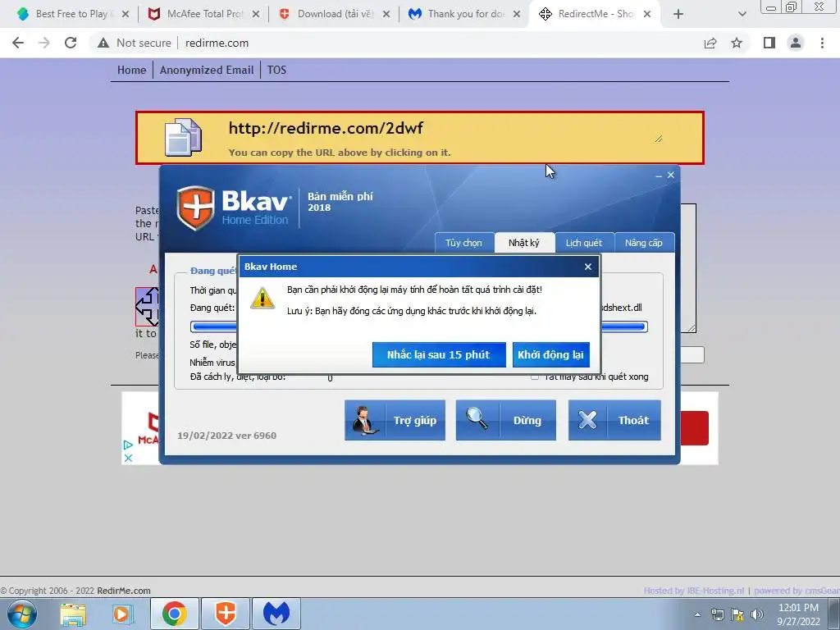Share this page icon
This screenshot has height=630, width=840.
(x=710, y=43)
